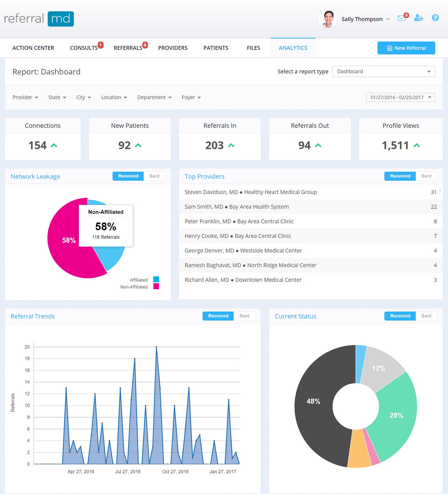Click the New Patients up arrow
Screen dimensions: 448x494
138,145
